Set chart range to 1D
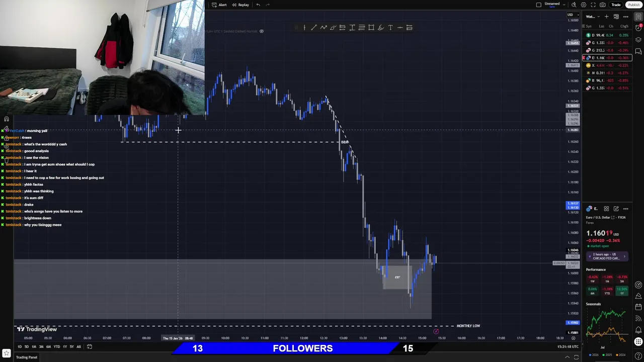 pyautogui.click(x=20, y=347)
